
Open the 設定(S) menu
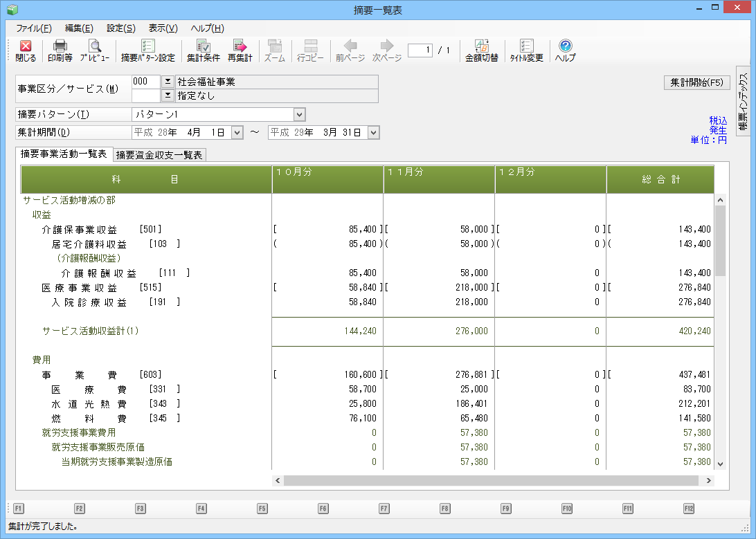point(120,28)
